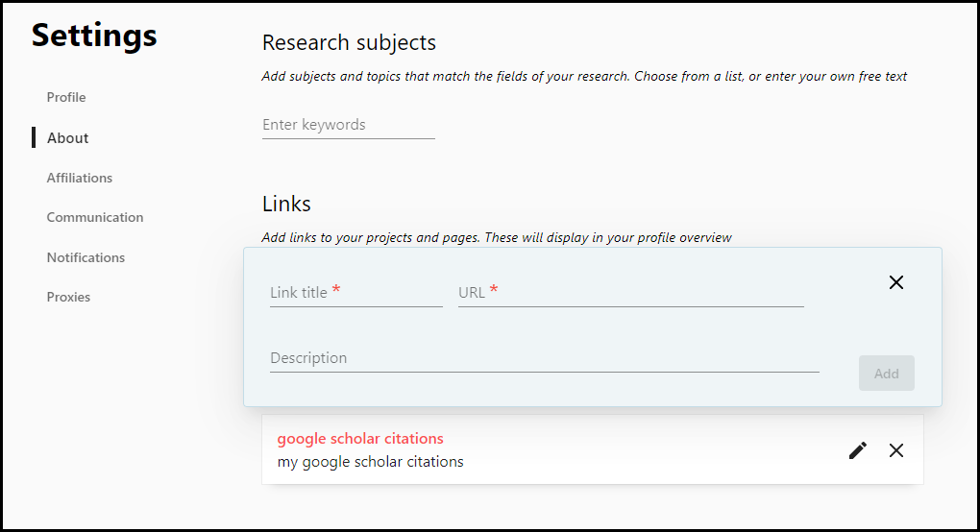Remove the google scholar citations entry
The width and height of the screenshot is (980, 532).
[895, 450]
